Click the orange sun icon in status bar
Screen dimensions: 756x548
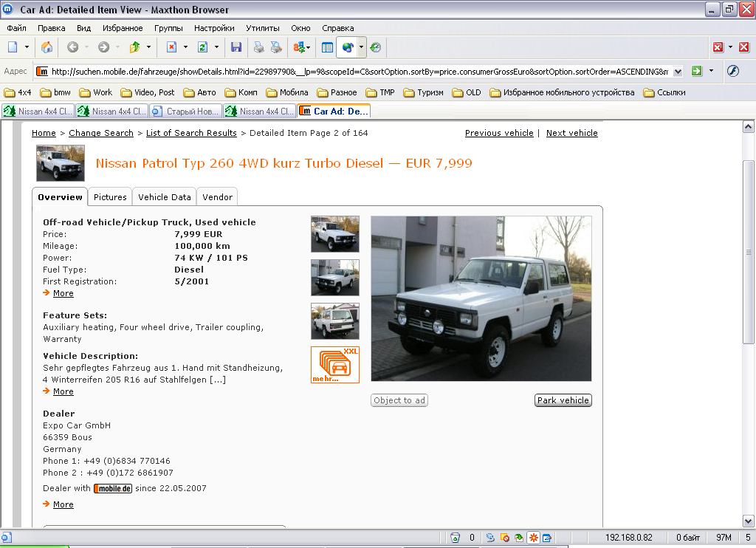534,538
